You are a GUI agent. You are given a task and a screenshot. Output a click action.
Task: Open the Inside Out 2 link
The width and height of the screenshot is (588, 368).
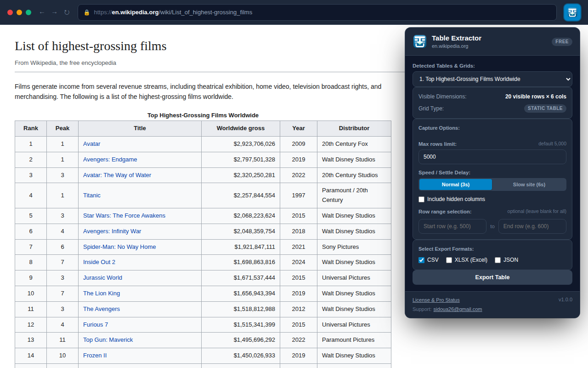pos(99,262)
